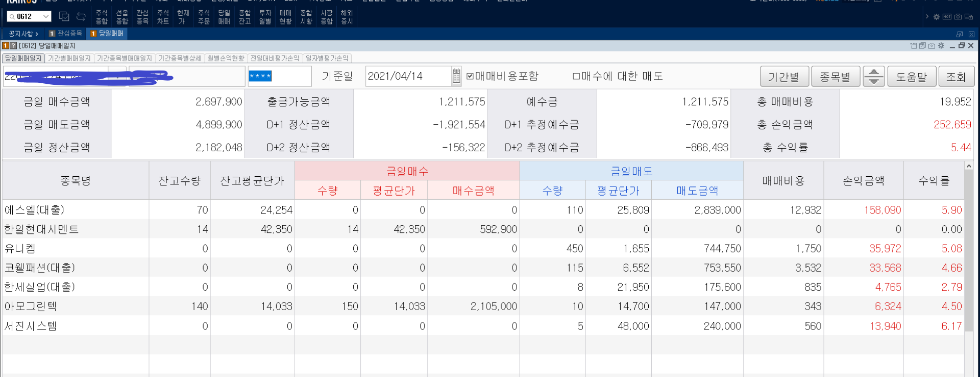Open 도움말 help button
980x377 pixels.
click(x=912, y=77)
